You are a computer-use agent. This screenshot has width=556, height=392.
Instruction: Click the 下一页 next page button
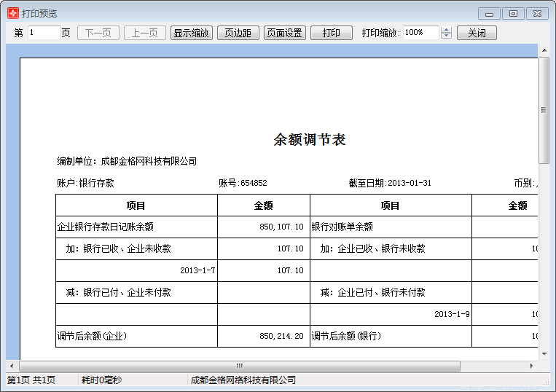98,33
